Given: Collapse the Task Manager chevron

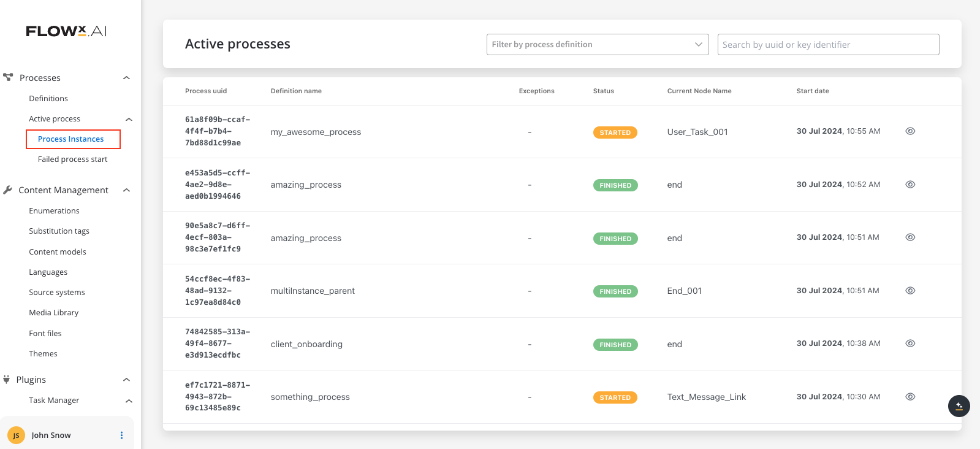Looking at the screenshot, I should tap(129, 401).
